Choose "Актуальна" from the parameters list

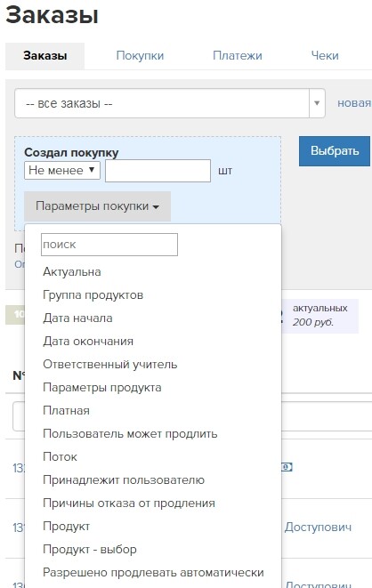72,271
